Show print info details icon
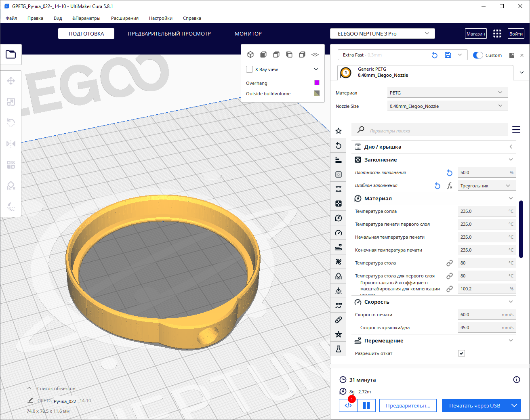Screen dimensions: 530x420 pos(516,380)
